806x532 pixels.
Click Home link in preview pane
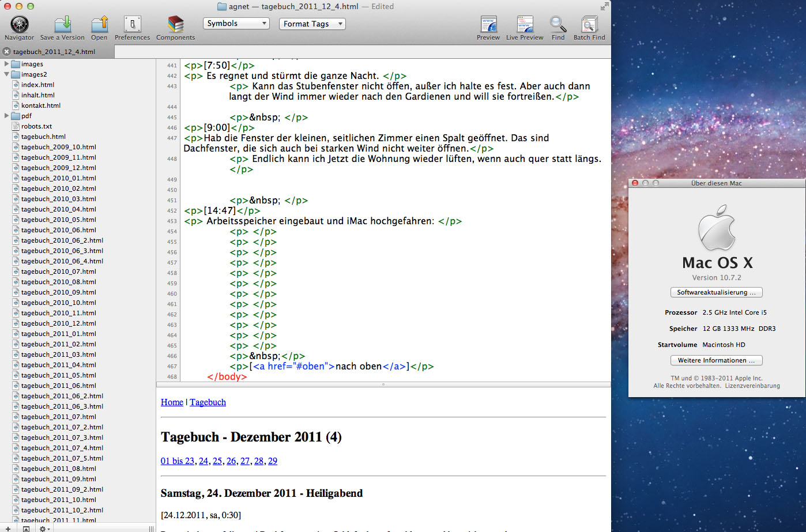pos(172,402)
